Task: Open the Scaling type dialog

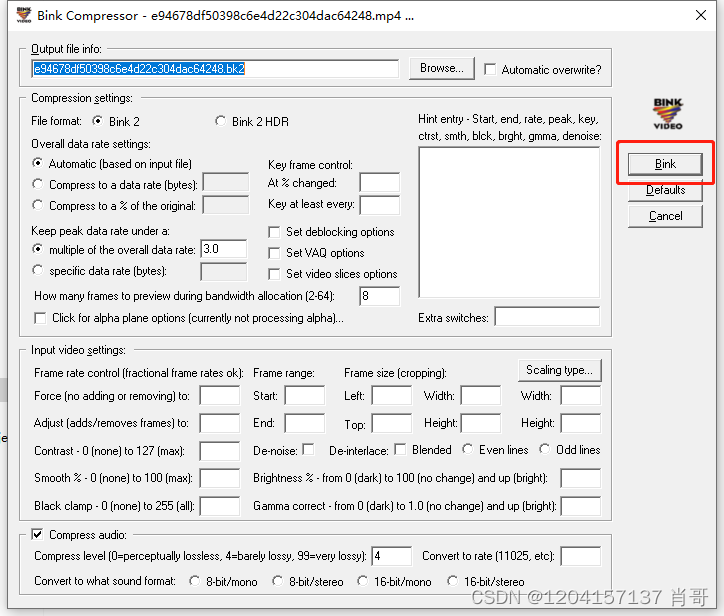Action: point(559,370)
